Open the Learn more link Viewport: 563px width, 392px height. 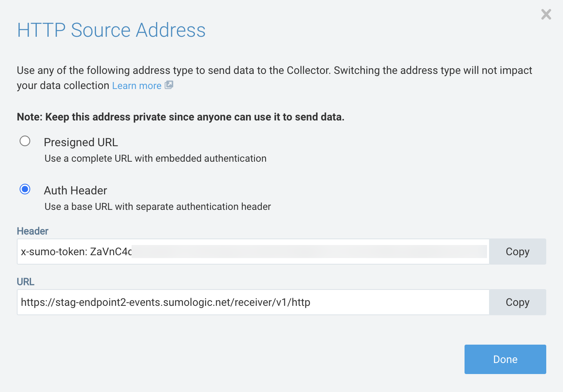click(x=136, y=86)
